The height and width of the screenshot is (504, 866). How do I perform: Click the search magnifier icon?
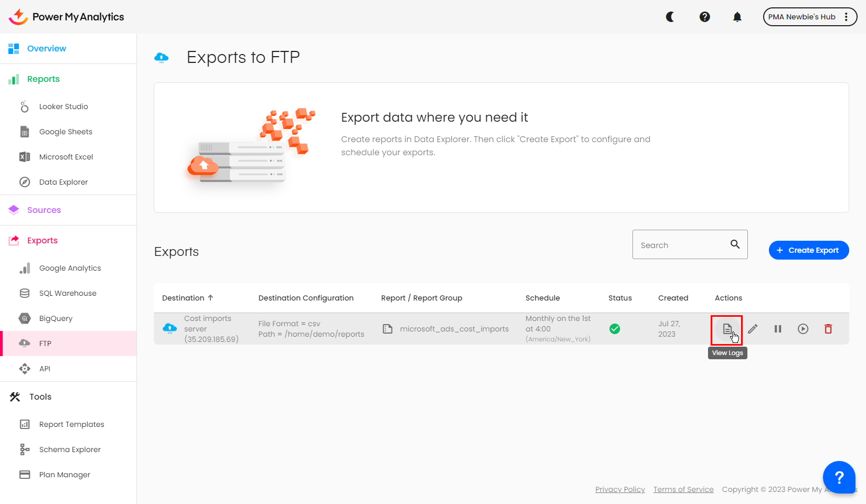pyautogui.click(x=735, y=244)
